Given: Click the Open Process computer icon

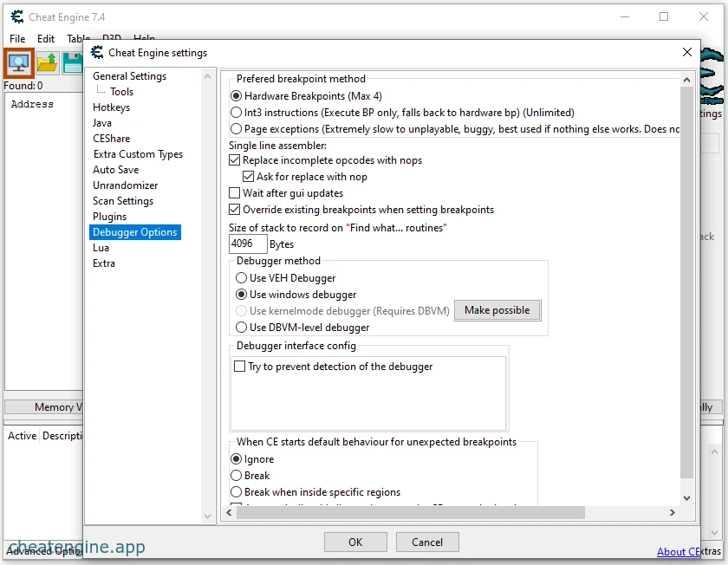Looking at the screenshot, I should tap(18, 62).
